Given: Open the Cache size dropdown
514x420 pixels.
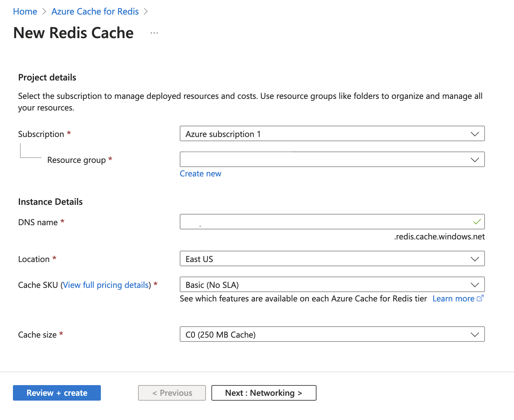Looking at the screenshot, I should [332, 334].
